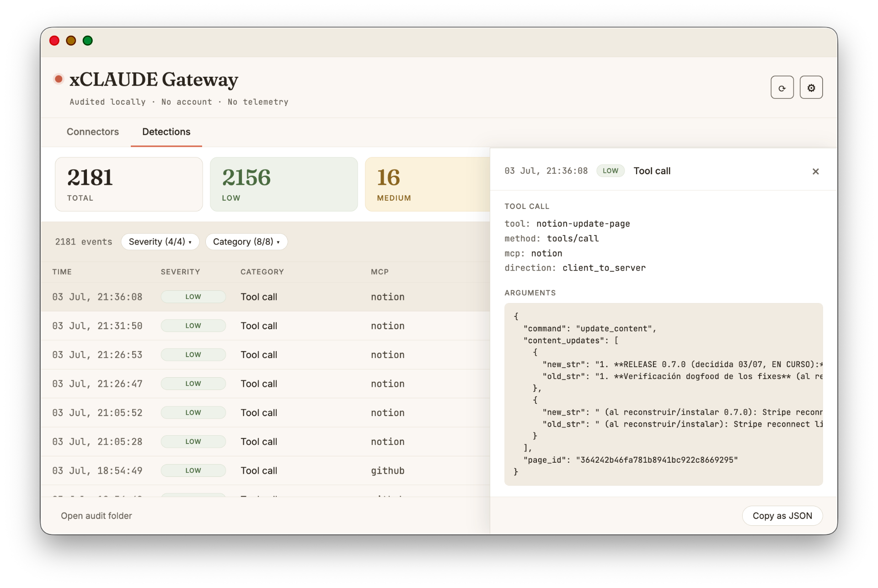Click the CATEGORY column header
The width and height of the screenshot is (878, 588).
click(262, 272)
